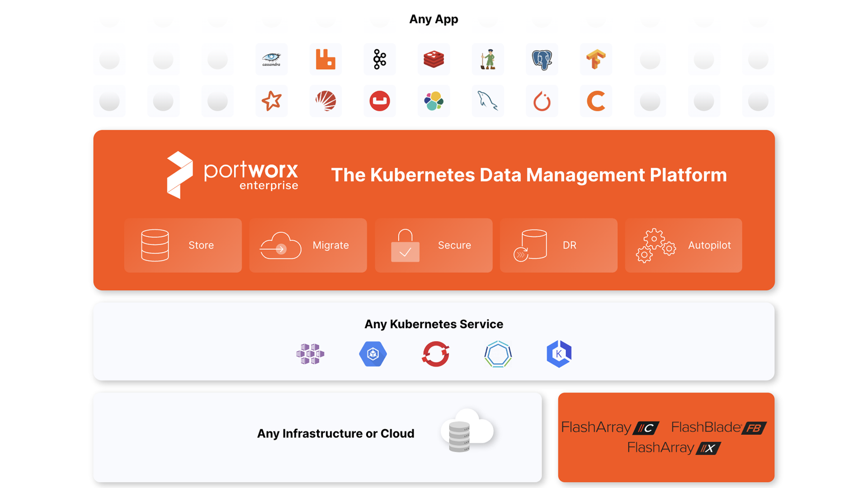
Task: Click the black Kafka node logo
Action: (380, 59)
